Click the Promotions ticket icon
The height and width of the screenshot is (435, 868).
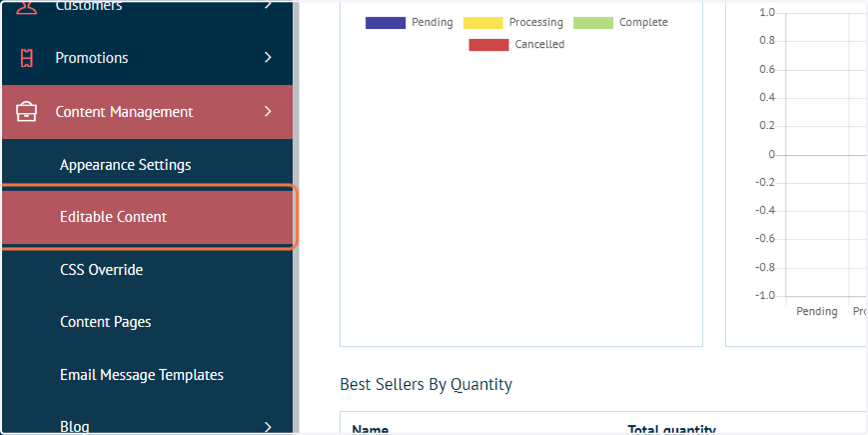27,58
